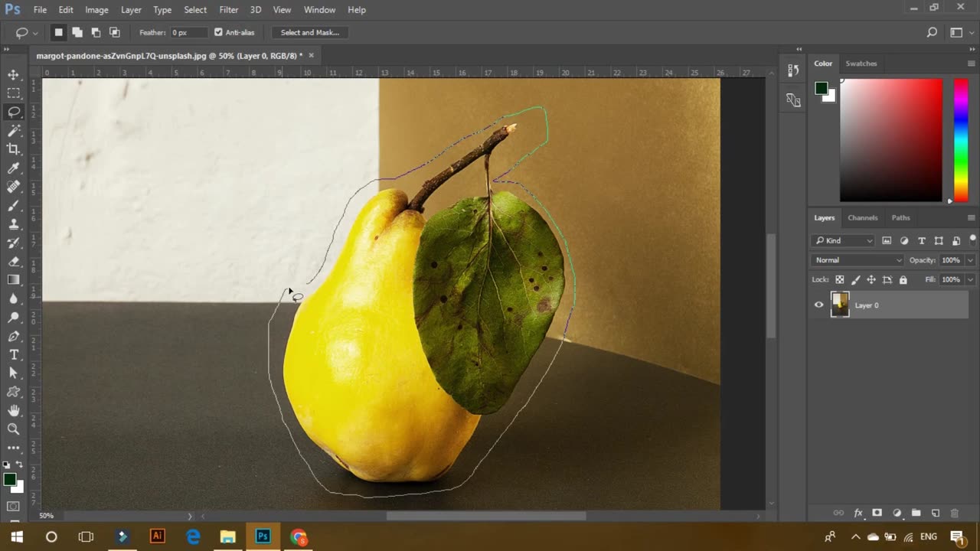Open the Layers panel options menu
The width and height of the screenshot is (980, 551).
(972, 218)
